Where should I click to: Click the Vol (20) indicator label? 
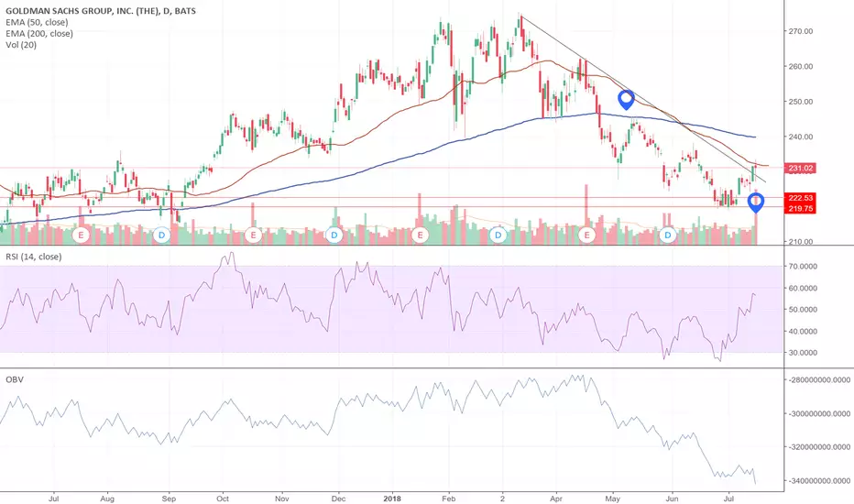coord(21,45)
